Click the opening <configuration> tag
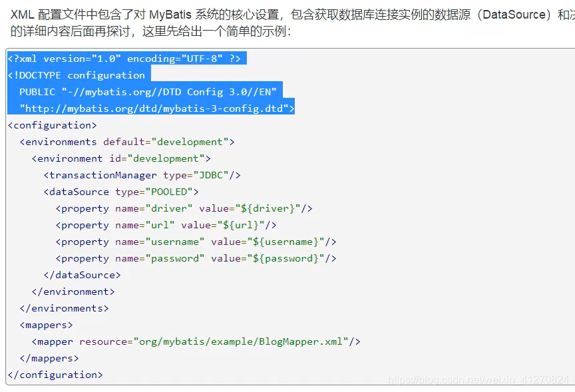 [53, 125]
